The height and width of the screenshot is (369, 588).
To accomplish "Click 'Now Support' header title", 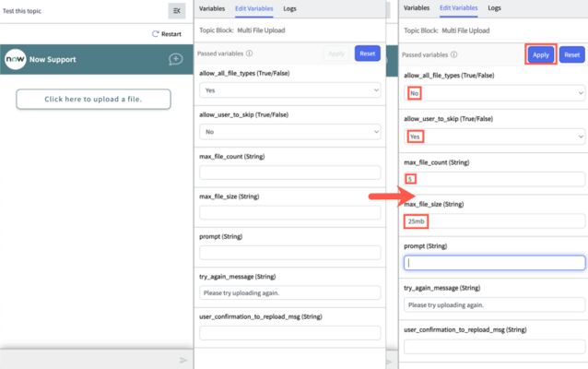I will pyautogui.click(x=53, y=59).
